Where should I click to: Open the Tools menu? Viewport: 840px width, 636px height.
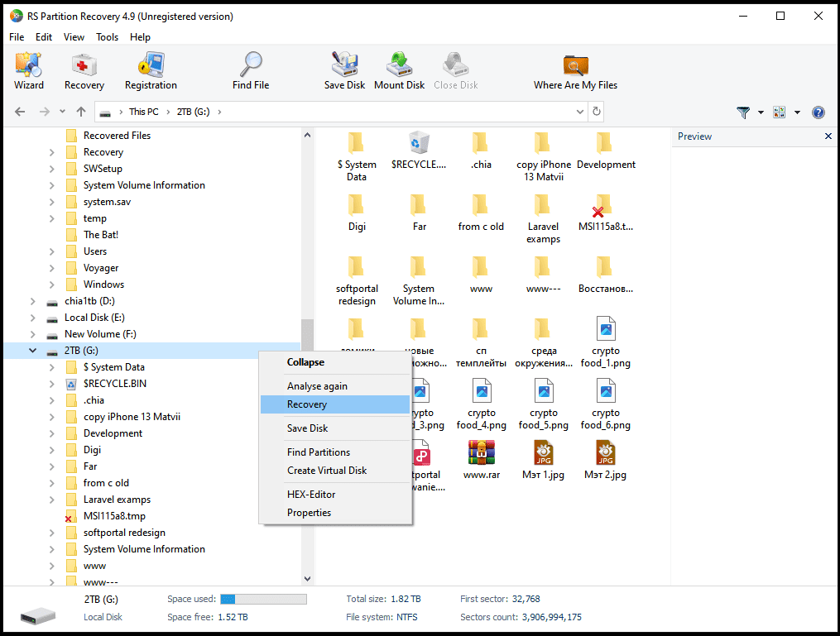[107, 37]
